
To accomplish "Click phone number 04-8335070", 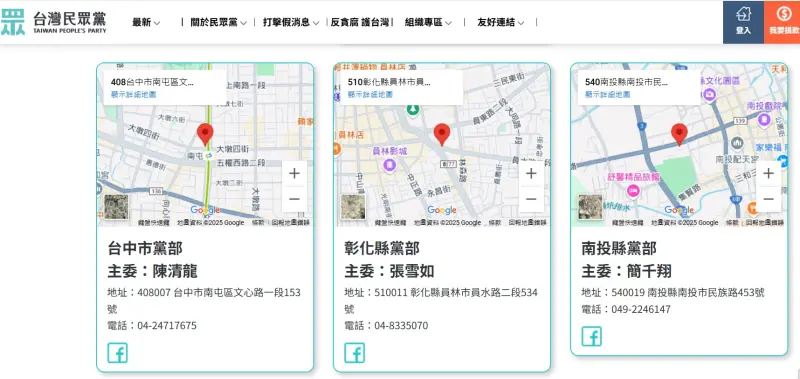I will pos(401,325).
